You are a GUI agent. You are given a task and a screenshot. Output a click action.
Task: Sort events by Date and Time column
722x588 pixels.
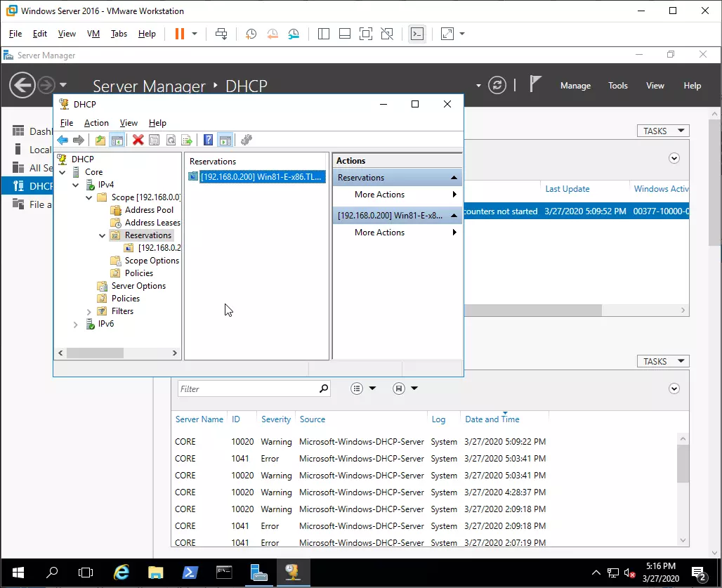tap(492, 419)
